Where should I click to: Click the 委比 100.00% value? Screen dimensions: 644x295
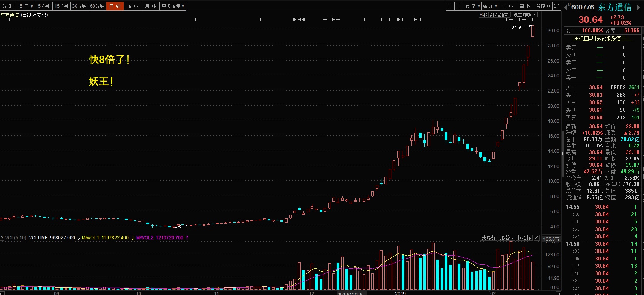592,30
